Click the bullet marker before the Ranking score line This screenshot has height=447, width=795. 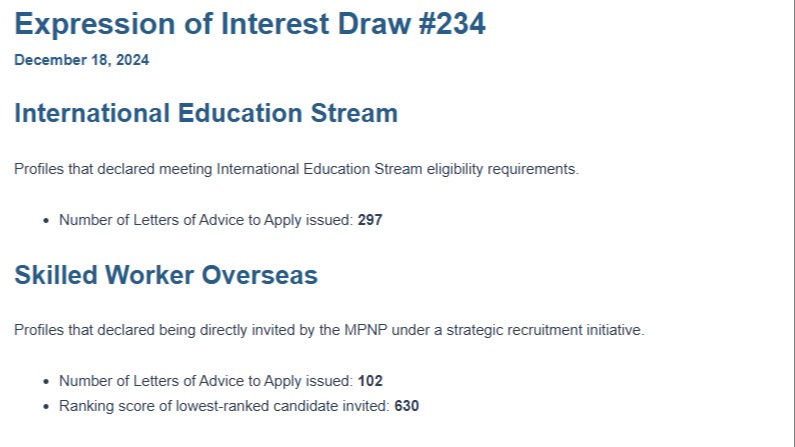tap(46, 406)
